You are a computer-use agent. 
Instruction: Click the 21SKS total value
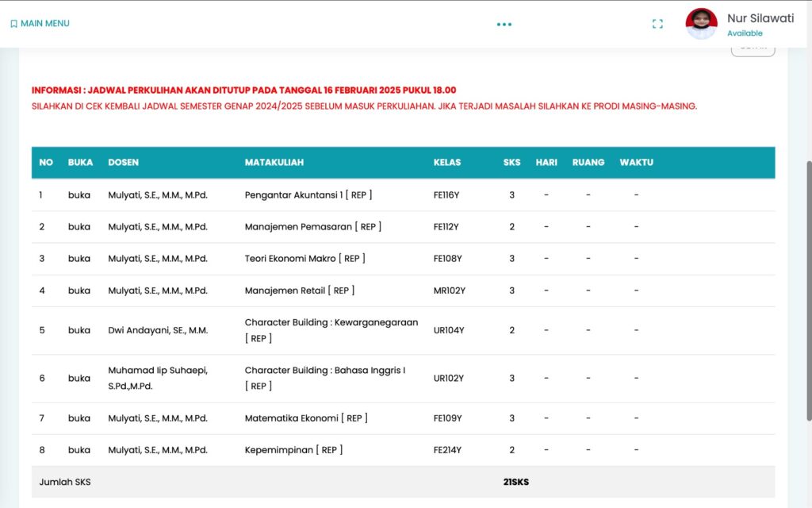click(515, 482)
